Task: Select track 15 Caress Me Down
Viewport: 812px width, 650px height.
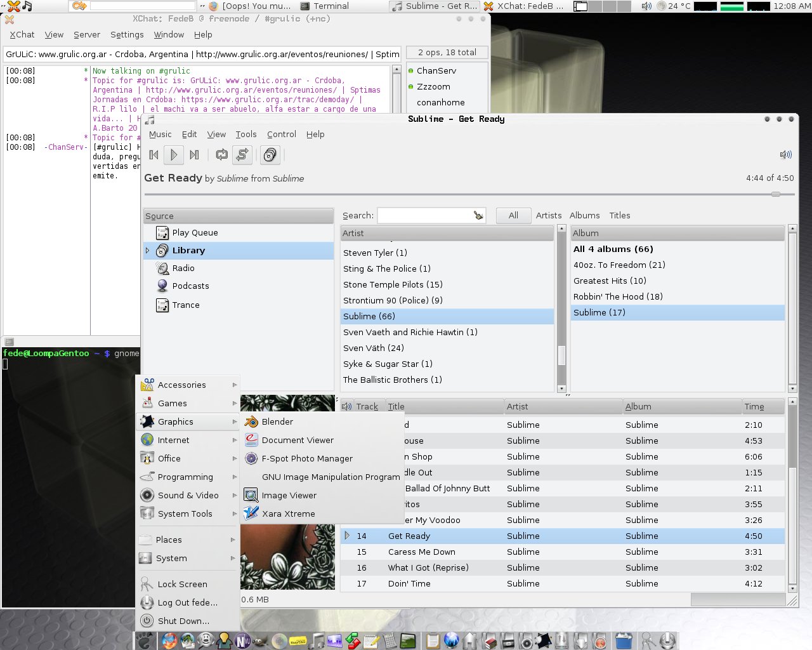Action: click(563, 552)
